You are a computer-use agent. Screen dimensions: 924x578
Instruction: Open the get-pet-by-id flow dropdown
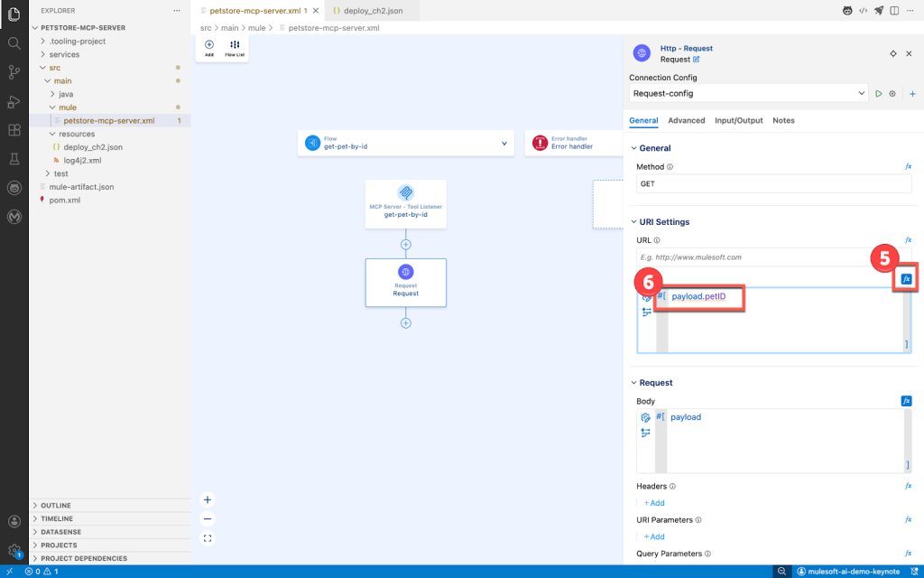(x=504, y=143)
